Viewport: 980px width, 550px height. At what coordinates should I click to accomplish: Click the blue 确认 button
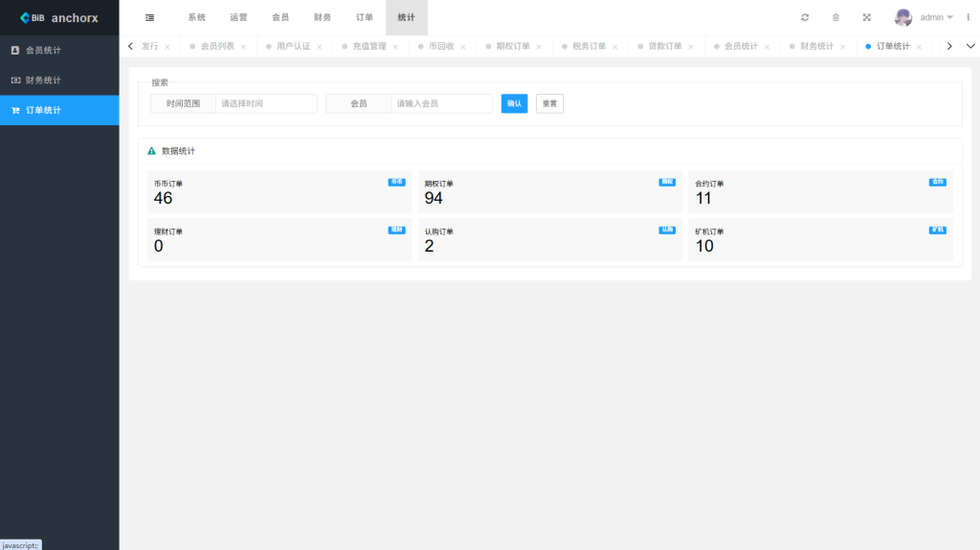[514, 103]
